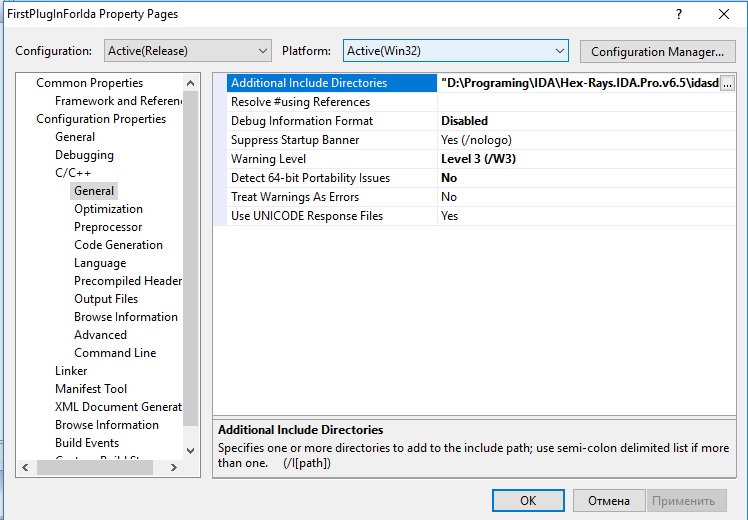Click tree scrollbar up arrow
The image size is (748, 520).
click(190, 83)
